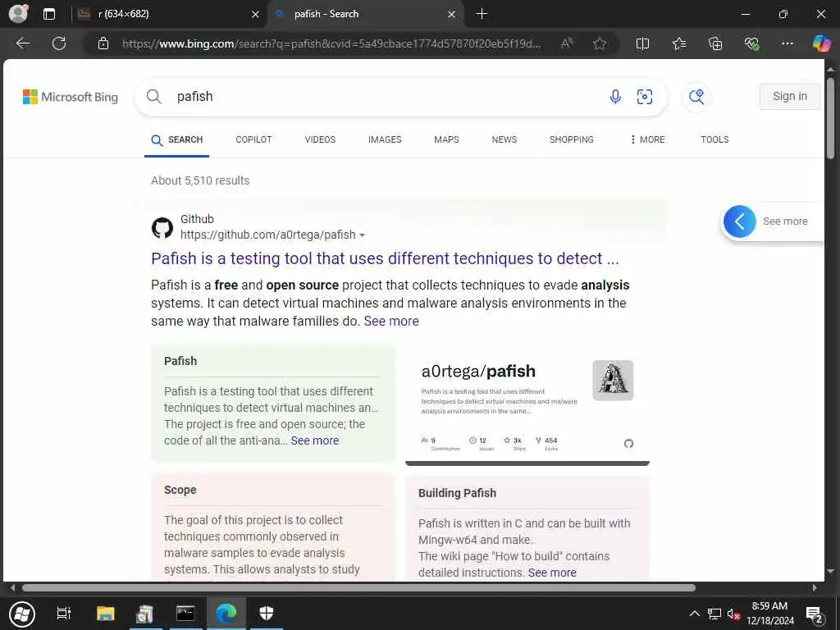Viewport: 840px width, 630px height.
Task: Switch to the COPILOT tab
Action: tap(253, 139)
